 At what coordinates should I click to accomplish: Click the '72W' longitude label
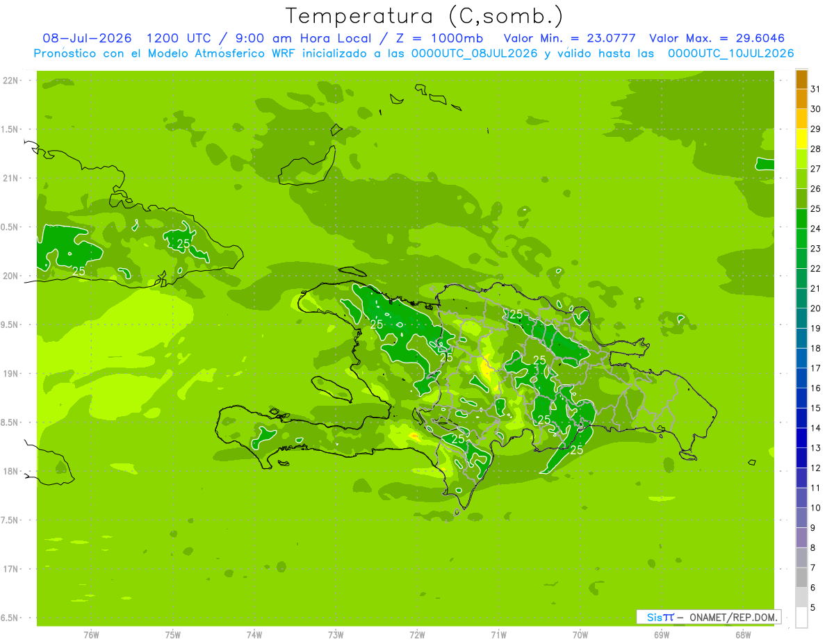pyautogui.click(x=417, y=635)
